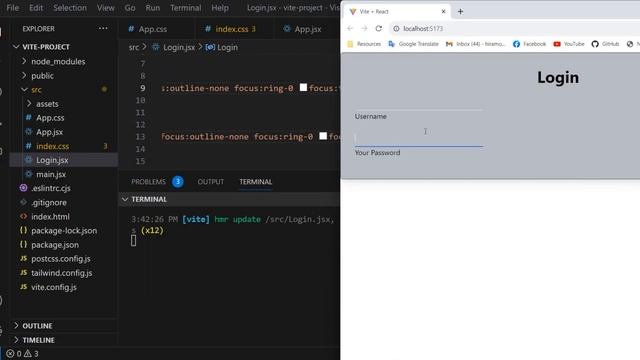Click the white color swatch on line 13
The image size is (640, 360).
point(323,136)
